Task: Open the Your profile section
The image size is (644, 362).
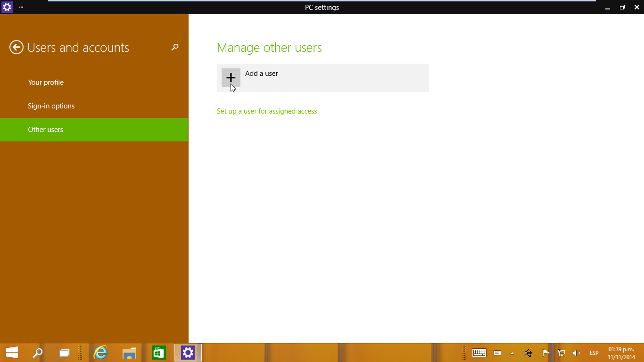Action: tap(46, 82)
